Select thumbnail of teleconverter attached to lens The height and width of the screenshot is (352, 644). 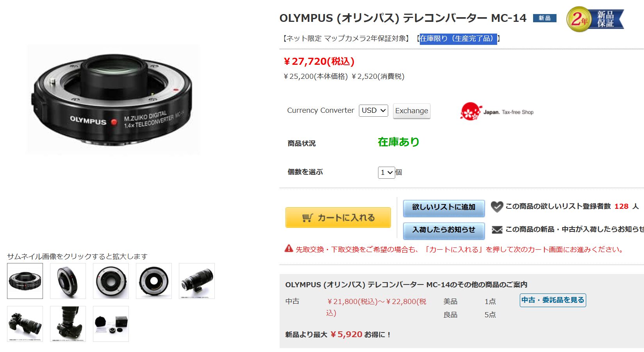[197, 281]
